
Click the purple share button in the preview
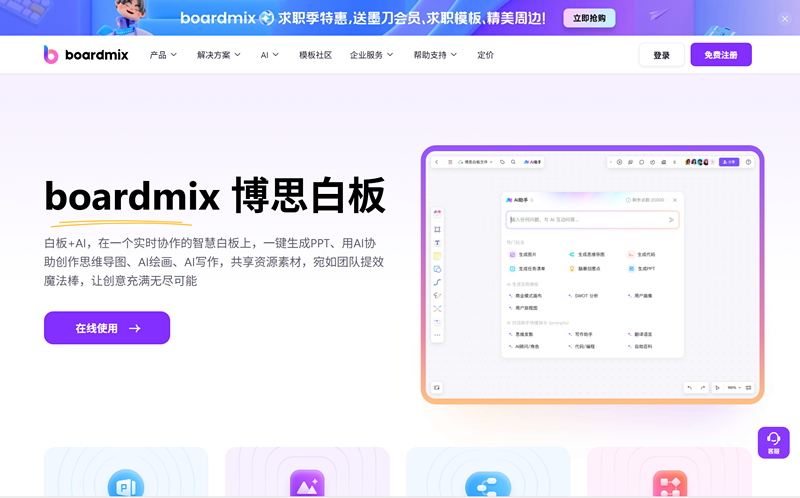[729, 162]
